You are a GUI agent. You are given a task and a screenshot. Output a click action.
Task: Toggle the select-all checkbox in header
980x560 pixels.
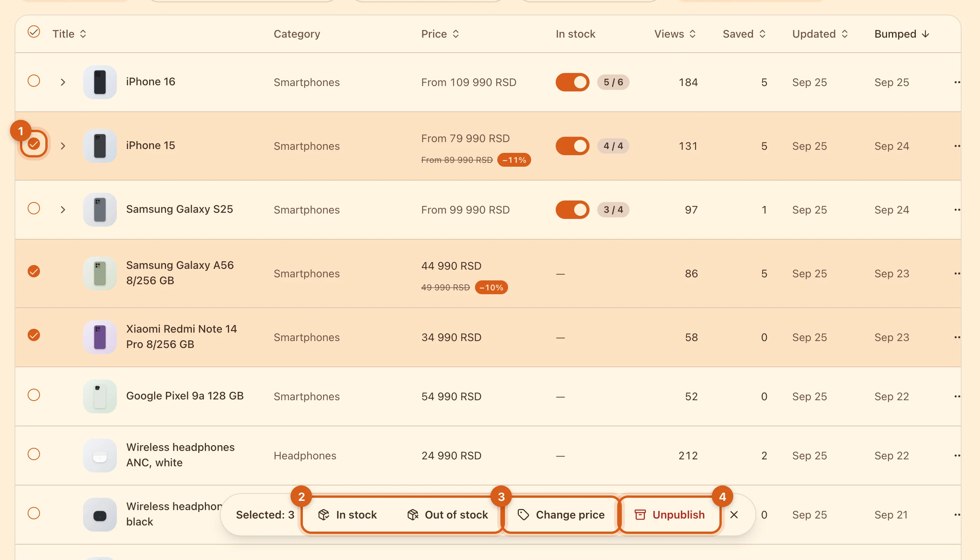click(34, 32)
